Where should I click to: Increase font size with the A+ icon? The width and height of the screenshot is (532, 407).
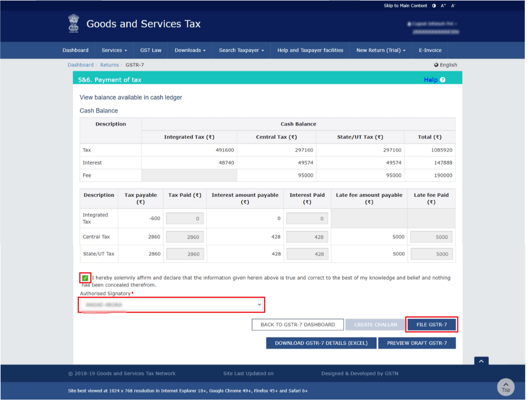443,5
